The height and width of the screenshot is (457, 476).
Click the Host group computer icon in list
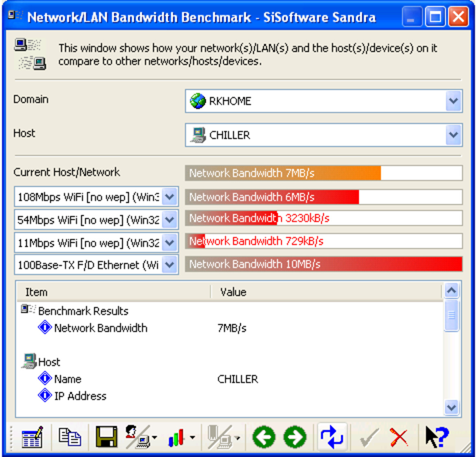pyautogui.click(x=29, y=361)
